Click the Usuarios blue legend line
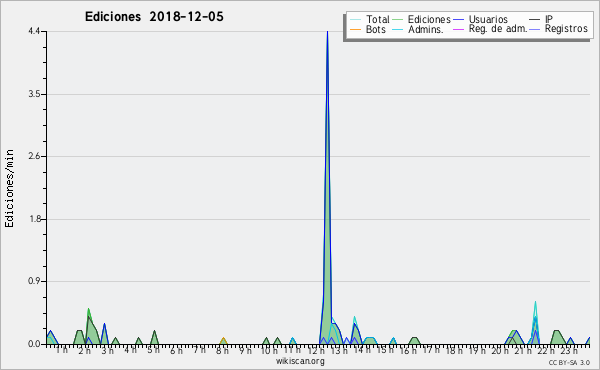600x370 pixels. (x=458, y=20)
